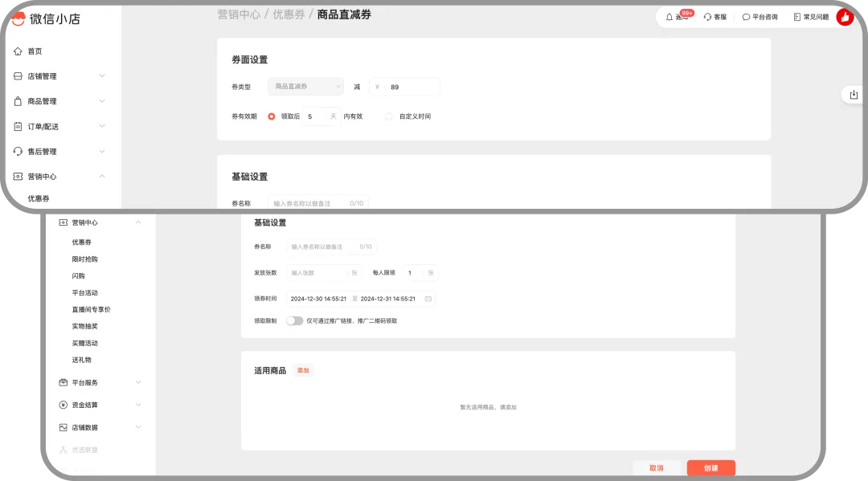Click the platform consultation chat icon
Screen dimensions: 868x481
[x=746, y=17]
